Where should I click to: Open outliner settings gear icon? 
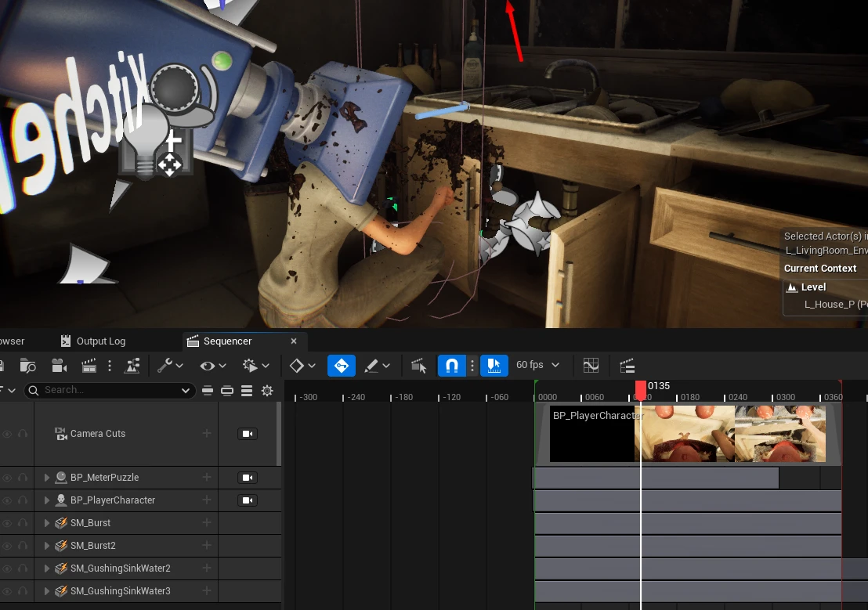click(x=267, y=391)
